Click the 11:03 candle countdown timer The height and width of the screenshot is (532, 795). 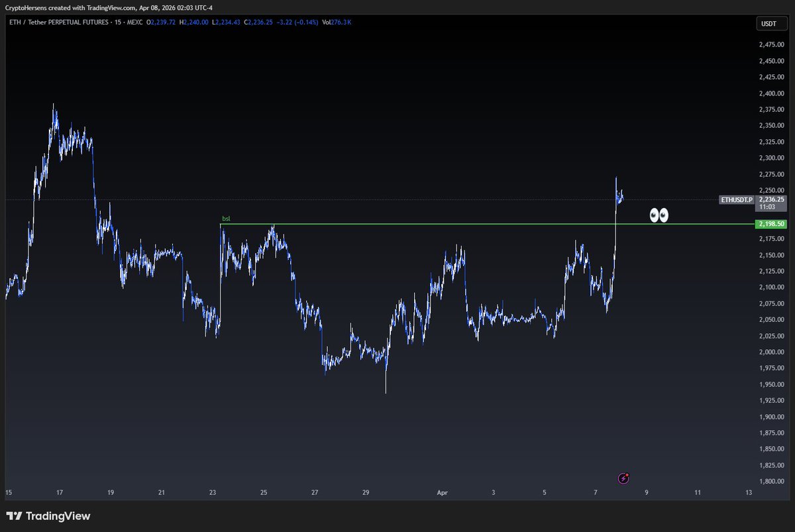pos(767,206)
